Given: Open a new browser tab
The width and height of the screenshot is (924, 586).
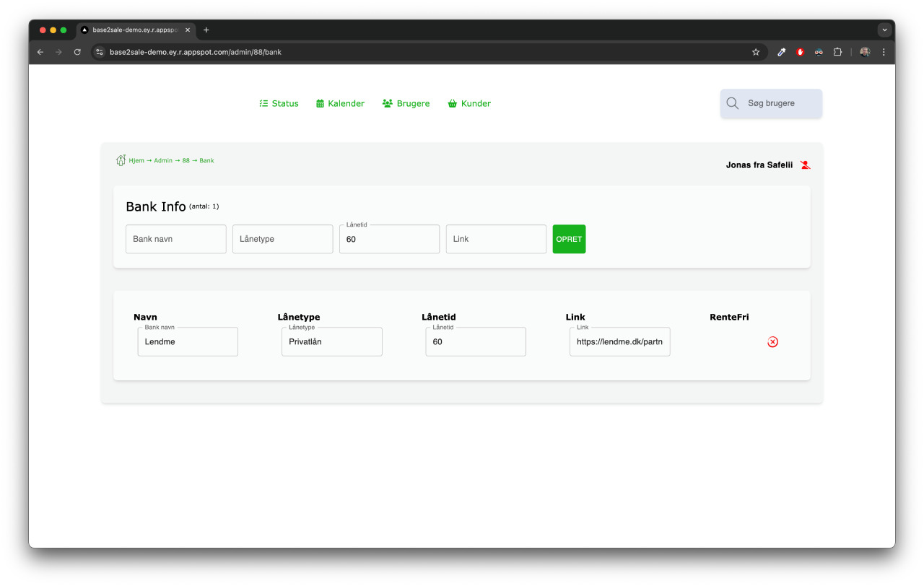Looking at the screenshot, I should 206,30.
